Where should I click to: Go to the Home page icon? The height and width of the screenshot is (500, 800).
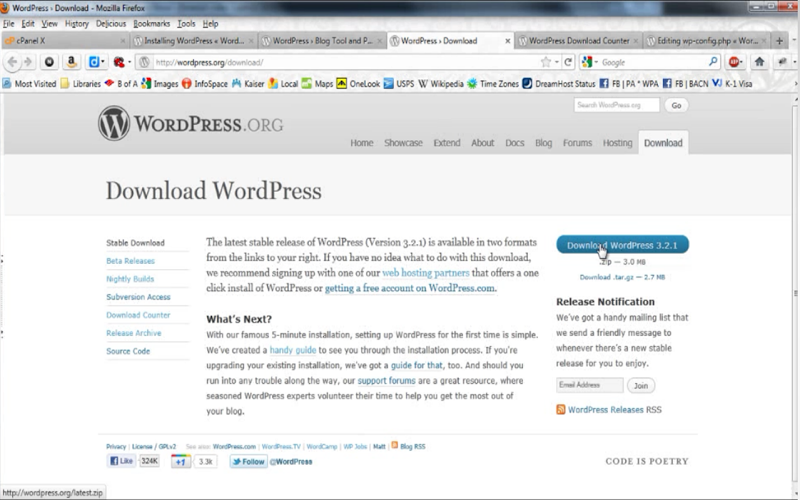coord(759,62)
